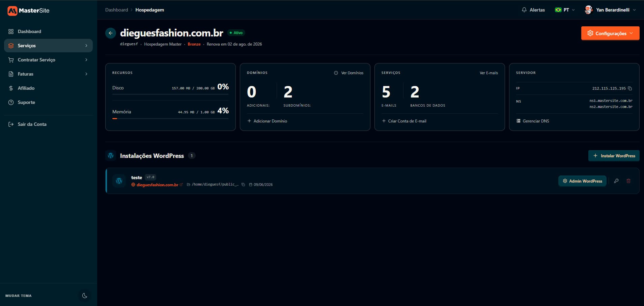Click the ns1.mastersite.com.br nameserver
The height and width of the screenshot is (306, 644).
[611, 101]
